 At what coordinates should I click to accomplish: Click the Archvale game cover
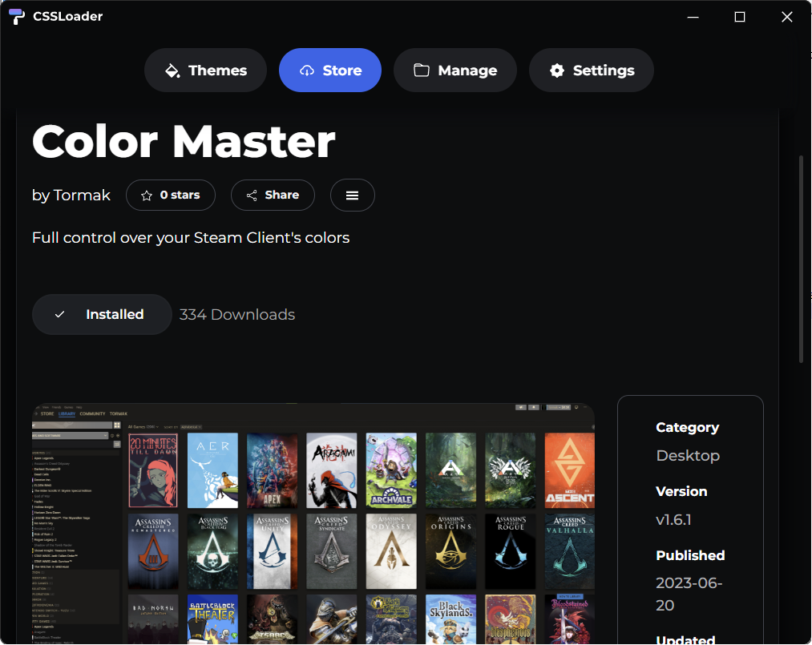391,470
